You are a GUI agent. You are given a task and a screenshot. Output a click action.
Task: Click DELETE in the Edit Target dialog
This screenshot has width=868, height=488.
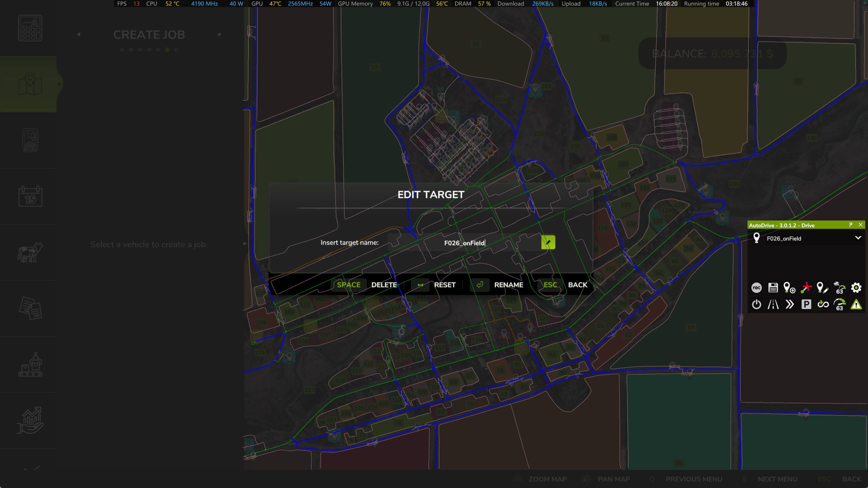[x=384, y=285]
